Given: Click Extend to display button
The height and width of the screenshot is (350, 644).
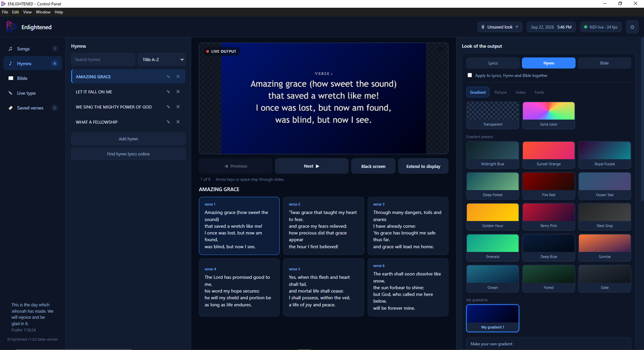Looking at the screenshot, I should 423,166.
